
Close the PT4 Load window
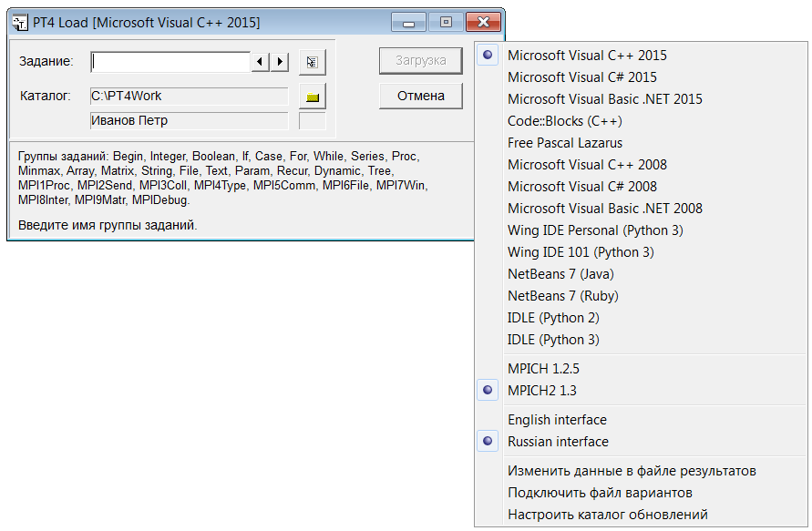tap(483, 22)
